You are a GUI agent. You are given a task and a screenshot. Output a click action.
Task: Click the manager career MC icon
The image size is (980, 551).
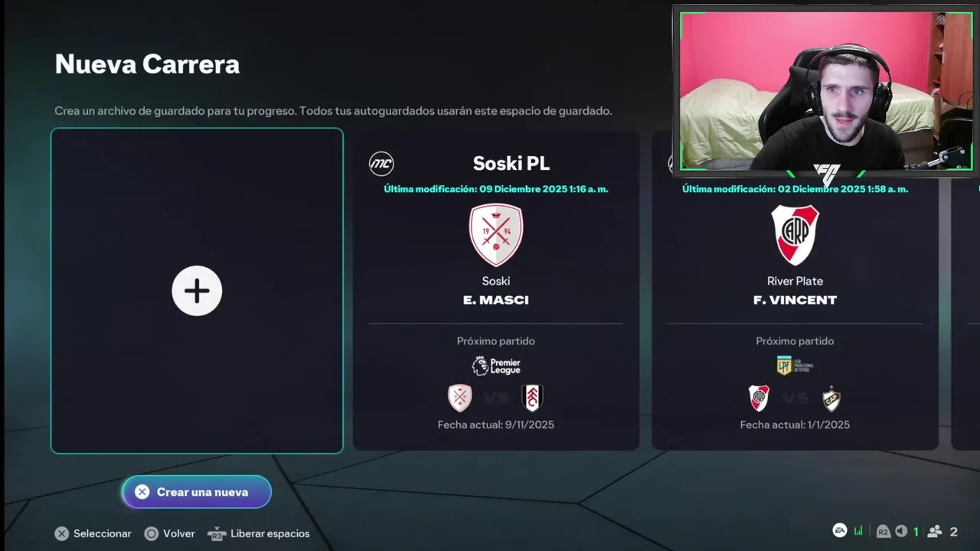381,164
